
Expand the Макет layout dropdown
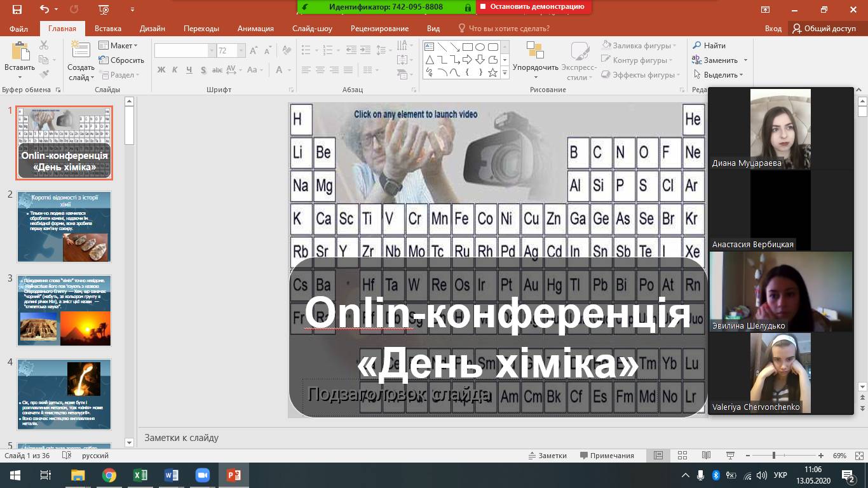click(118, 46)
